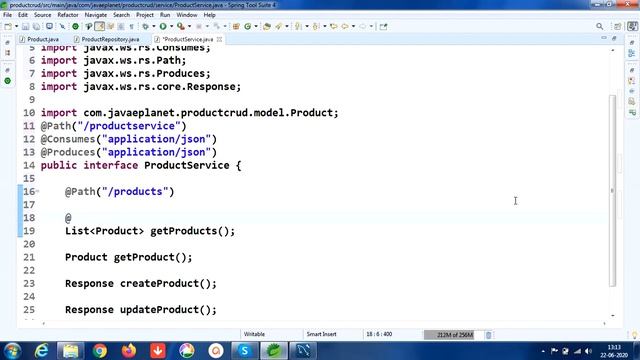Click the Next Annotation icon

(x=298, y=27)
